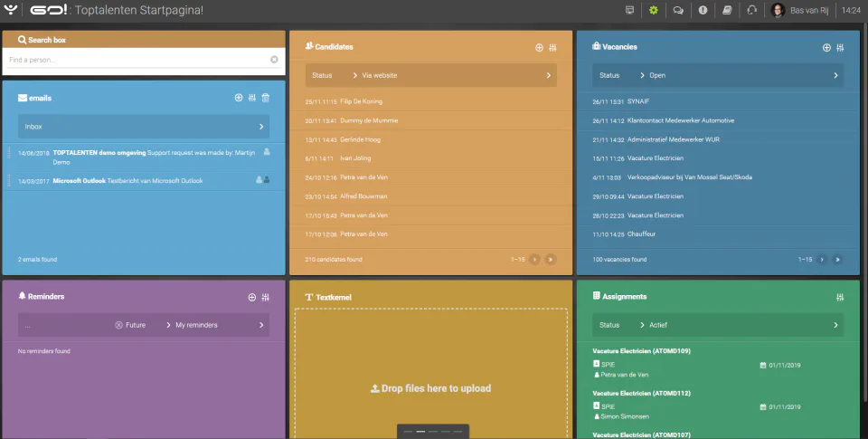
Task: Open candidate Filip De Koning
Action: point(361,101)
